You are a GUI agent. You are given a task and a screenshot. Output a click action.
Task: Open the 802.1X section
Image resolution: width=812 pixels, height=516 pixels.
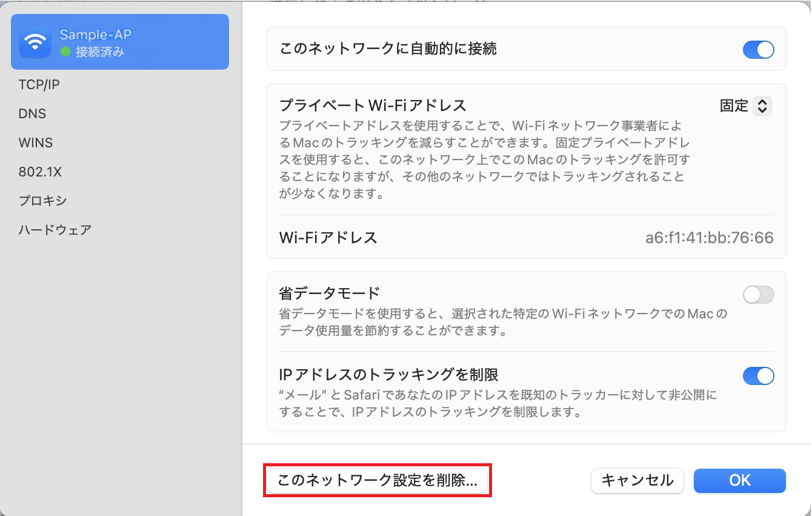[41, 172]
